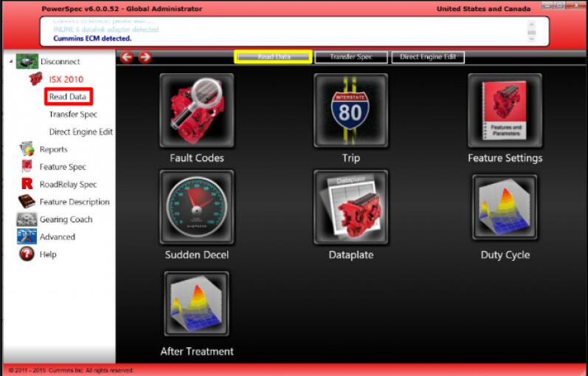Click the red back arrow button

click(127, 58)
